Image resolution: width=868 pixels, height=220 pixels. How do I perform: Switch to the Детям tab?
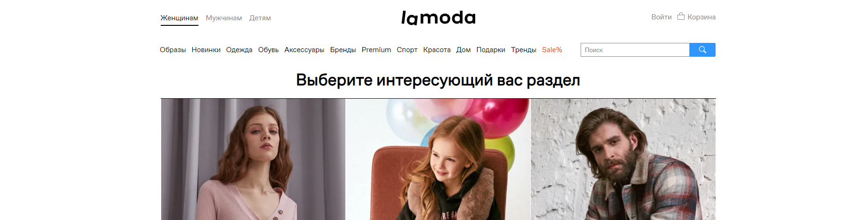click(x=260, y=18)
